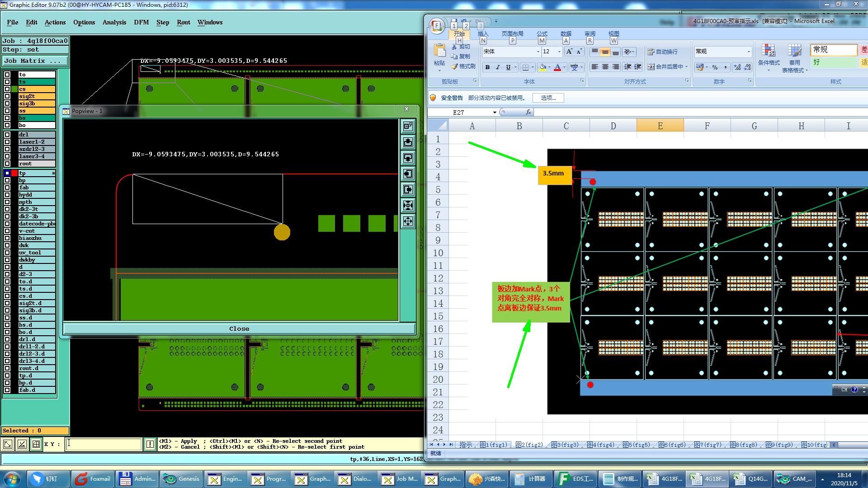Click the exclamation mark icon beside the XY field

(x=150, y=444)
